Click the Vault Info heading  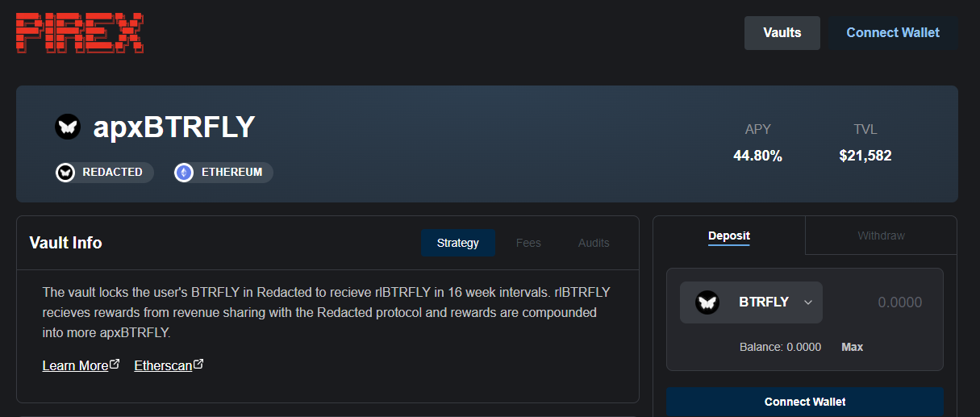tap(65, 243)
